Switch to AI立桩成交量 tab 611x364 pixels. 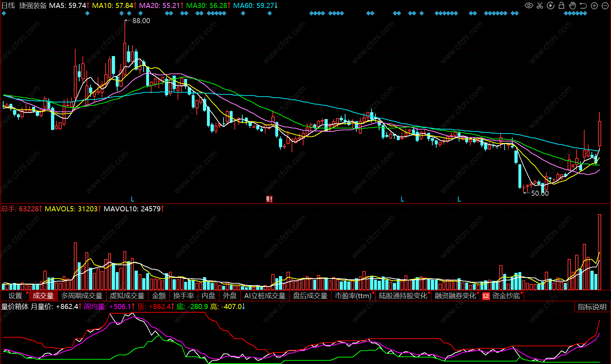point(265,296)
